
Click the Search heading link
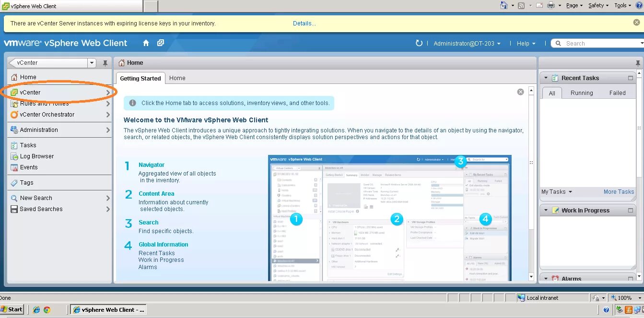tap(149, 223)
